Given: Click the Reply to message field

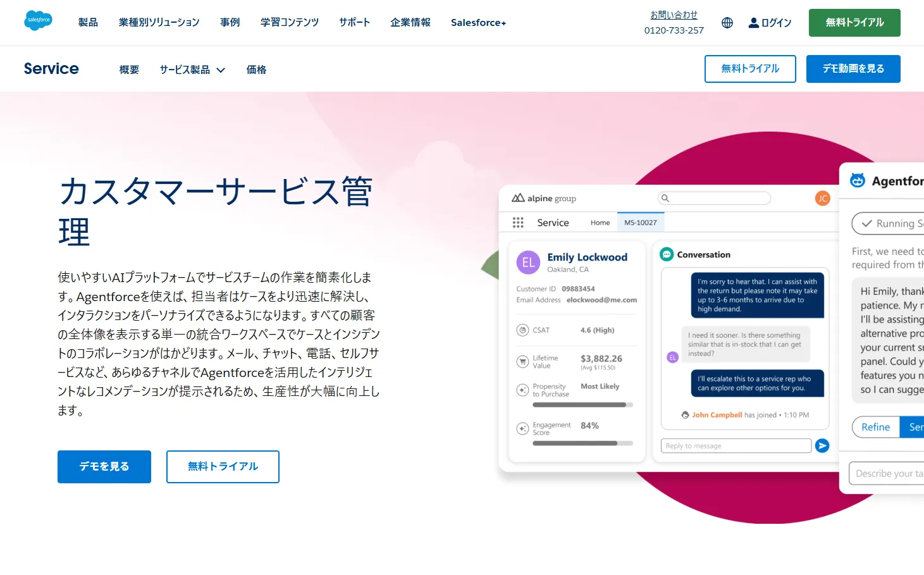Looking at the screenshot, I should [736, 446].
